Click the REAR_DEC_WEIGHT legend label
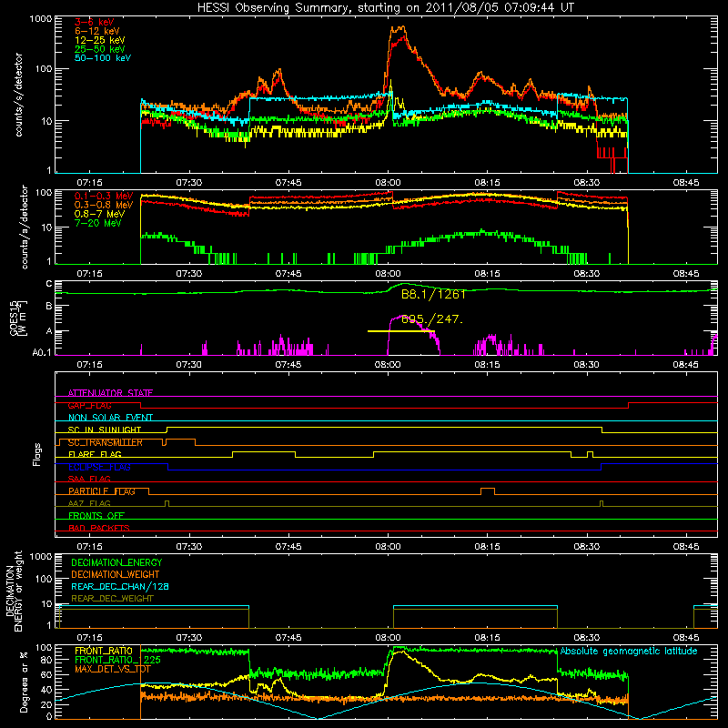728x728 pixels. coord(112,599)
